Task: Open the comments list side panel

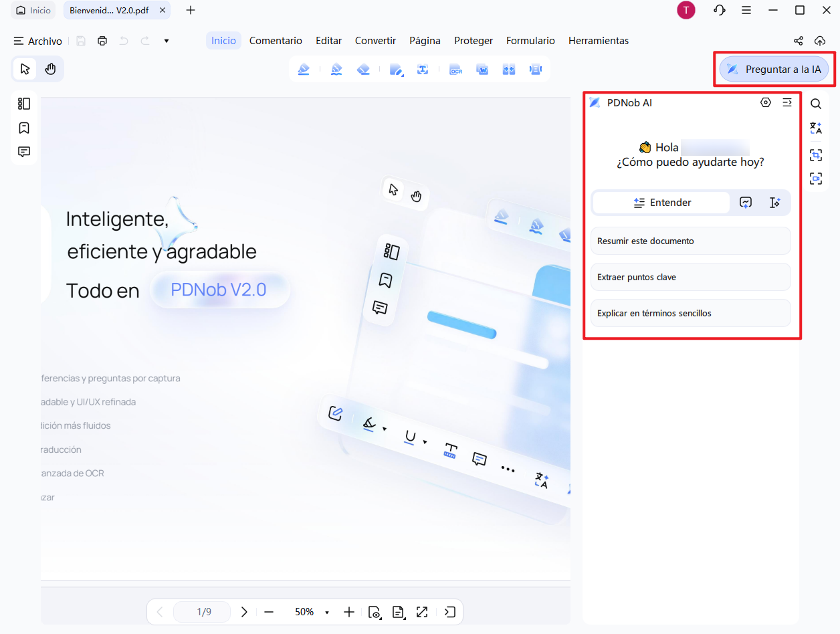Action: 24,152
